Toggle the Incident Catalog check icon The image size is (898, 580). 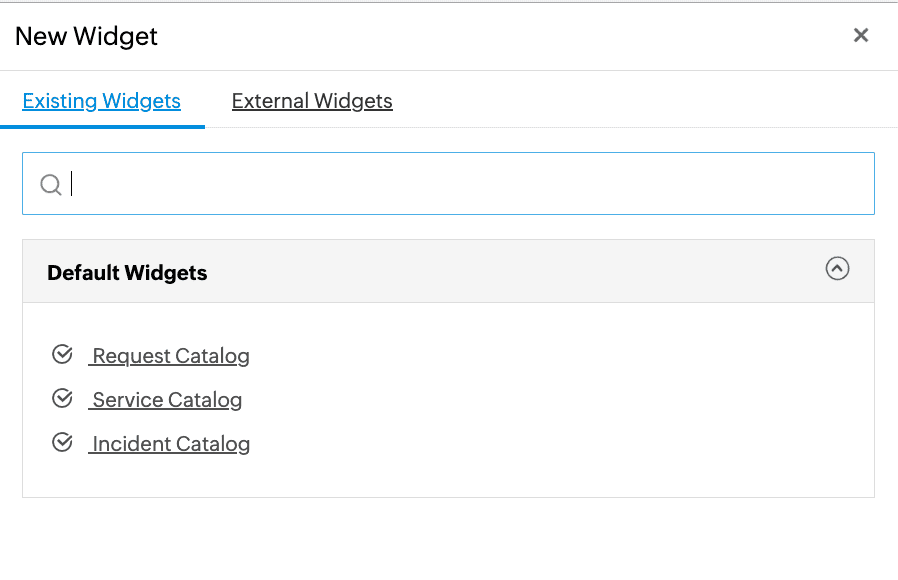62,443
